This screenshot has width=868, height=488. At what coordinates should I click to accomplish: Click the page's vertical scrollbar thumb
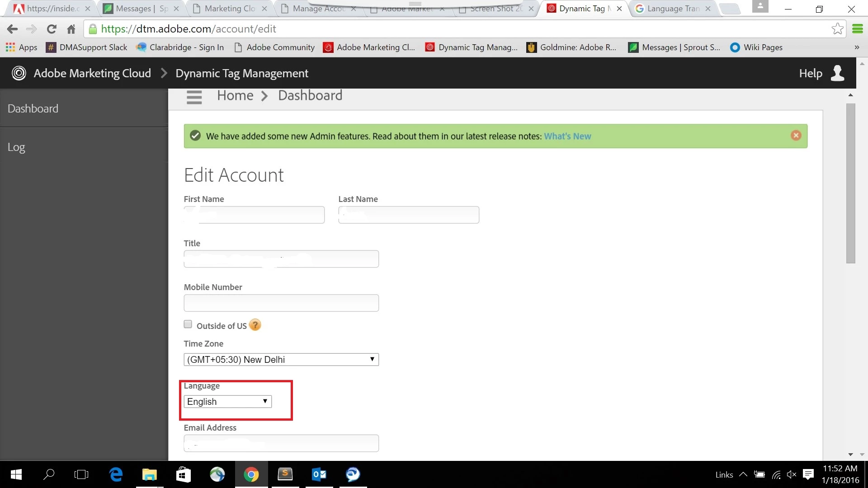[850, 183]
